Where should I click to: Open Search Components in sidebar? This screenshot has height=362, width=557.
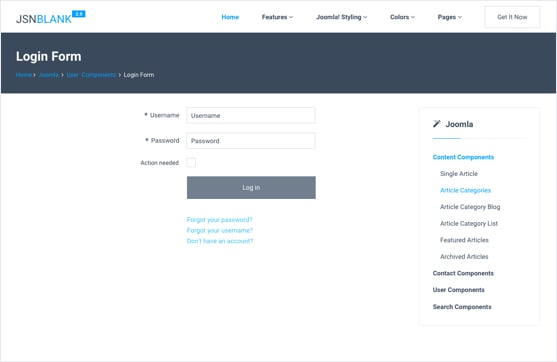[462, 307]
